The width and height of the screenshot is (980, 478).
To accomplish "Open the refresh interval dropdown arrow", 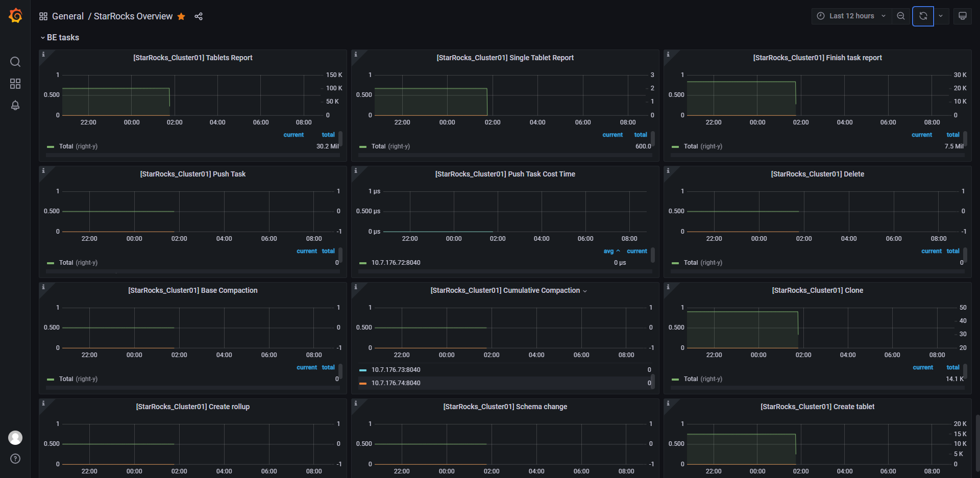I will click(x=941, y=16).
